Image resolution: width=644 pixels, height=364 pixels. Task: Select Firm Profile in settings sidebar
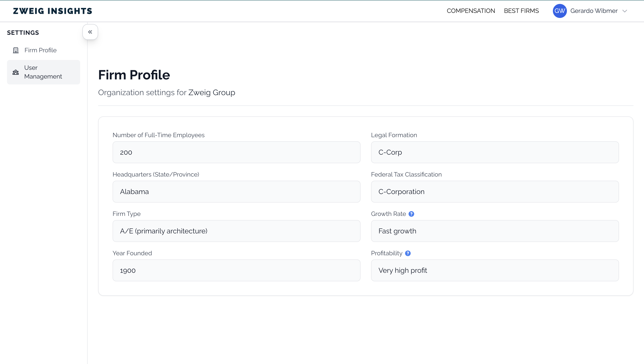click(x=44, y=50)
